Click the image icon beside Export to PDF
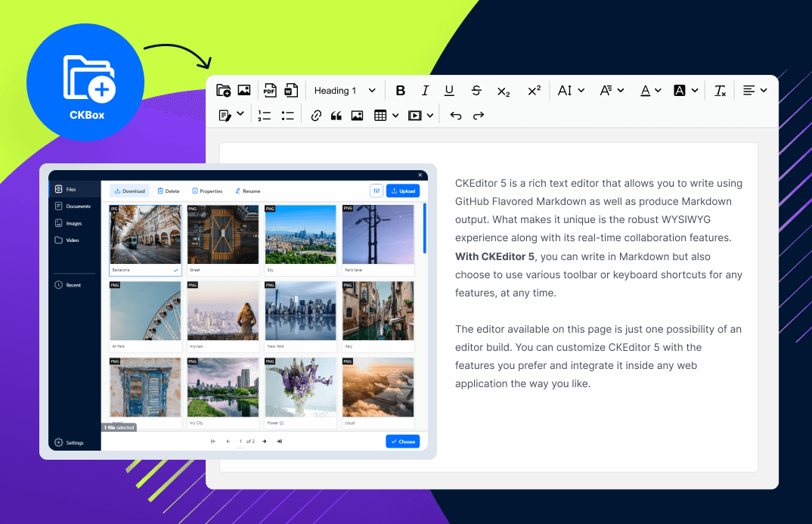 coord(244,90)
